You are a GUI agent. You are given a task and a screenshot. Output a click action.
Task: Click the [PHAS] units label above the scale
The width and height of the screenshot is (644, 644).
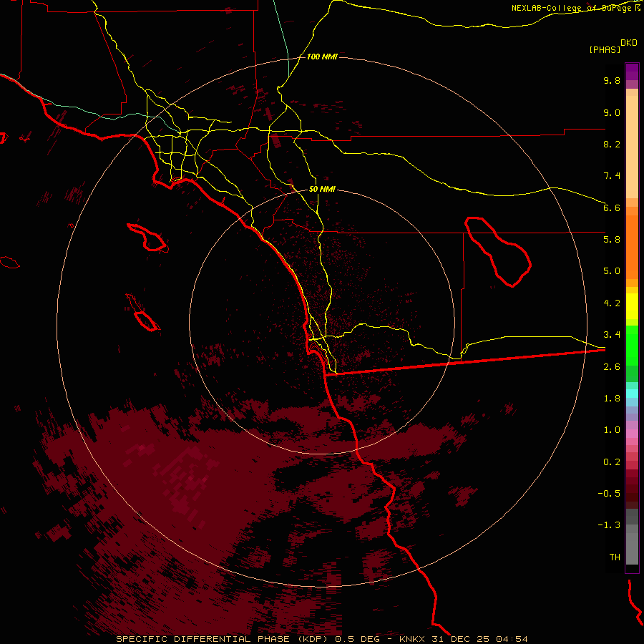click(x=605, y=49)
